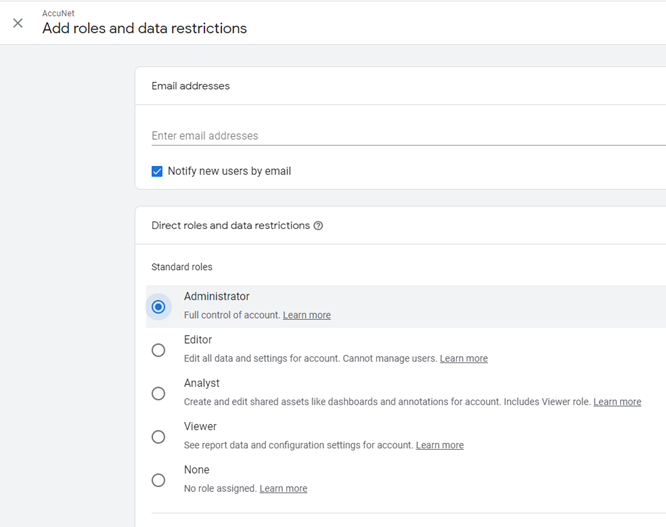Close the Add roles dialog with X
Screen dimensions: 666x527
(18, 23)
